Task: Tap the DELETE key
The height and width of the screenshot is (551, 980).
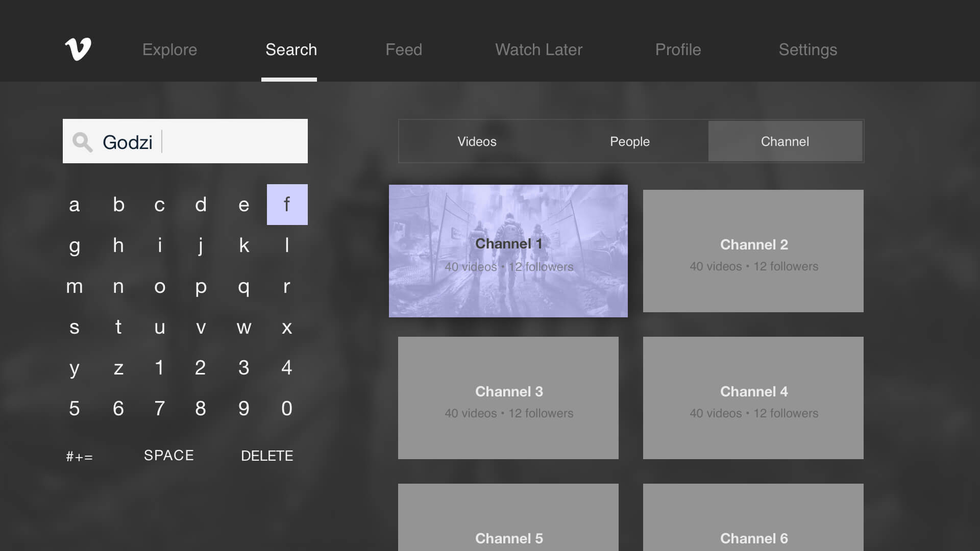Action: (267, 456)
